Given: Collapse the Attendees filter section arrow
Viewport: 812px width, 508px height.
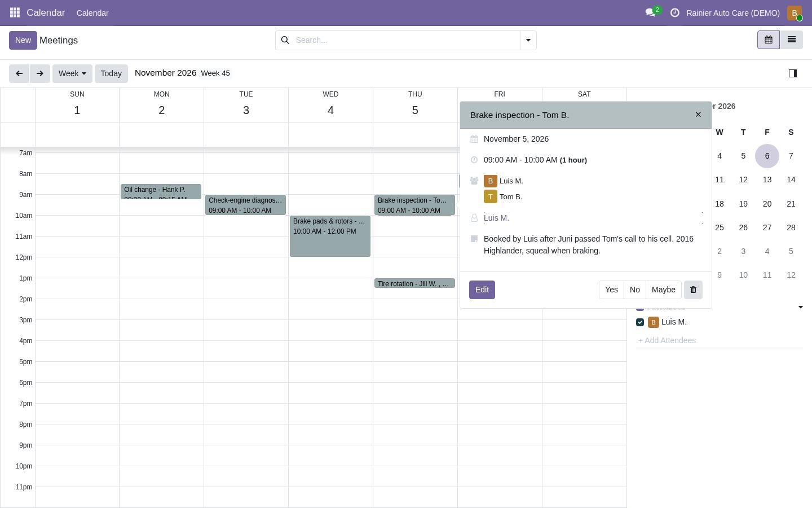Looking at the screenshot, I should coord(800,307).
